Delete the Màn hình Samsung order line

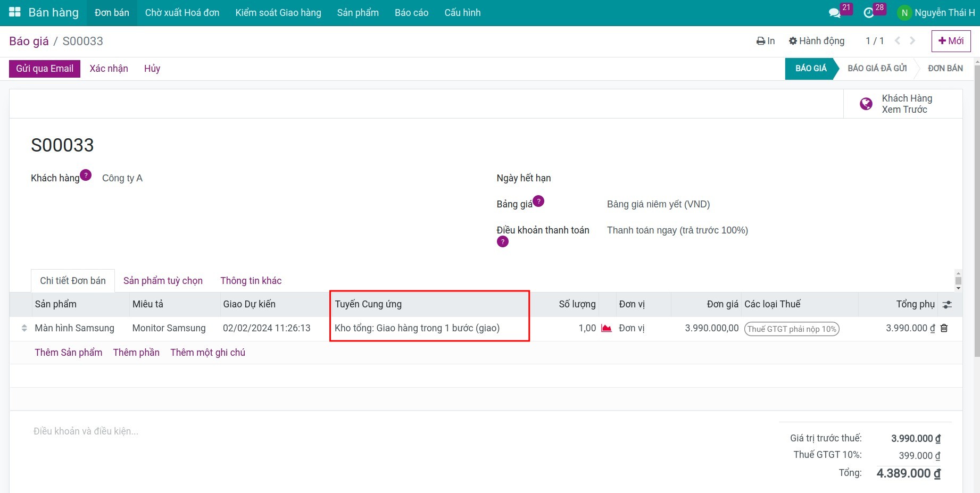click(944, 328)
